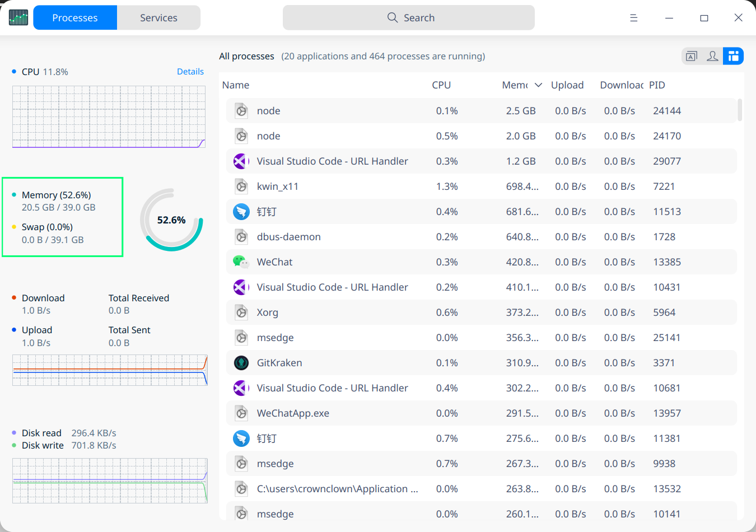The image size is (756, 532).
Task: Click the memory usage ring indicator
Action: pos(171,220)
